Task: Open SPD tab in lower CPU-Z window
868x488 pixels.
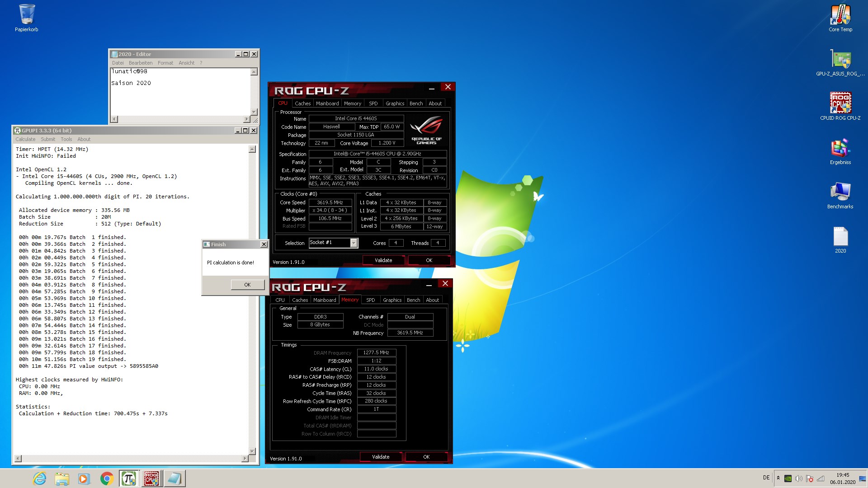Action: (371, 300)
